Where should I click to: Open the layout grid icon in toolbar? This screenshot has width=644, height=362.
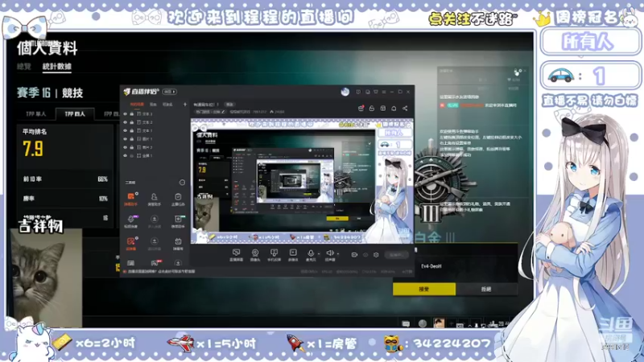tap(383, 109)
